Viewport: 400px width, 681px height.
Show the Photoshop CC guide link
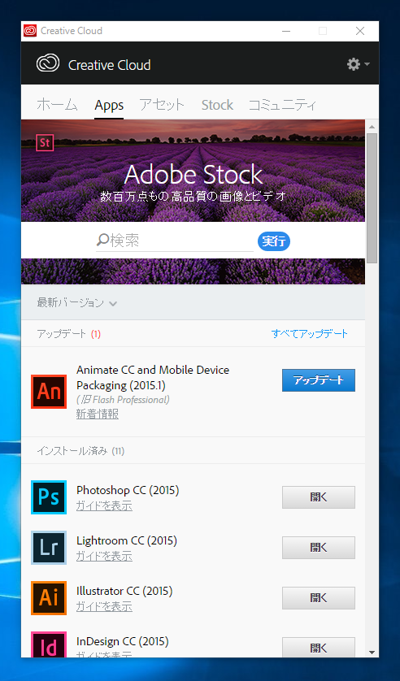pyautogui.click(x=104, y=506)
